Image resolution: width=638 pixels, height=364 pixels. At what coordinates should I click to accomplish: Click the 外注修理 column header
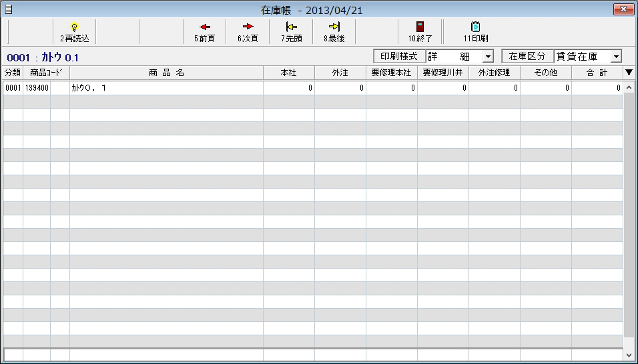[x=494, y=72]
